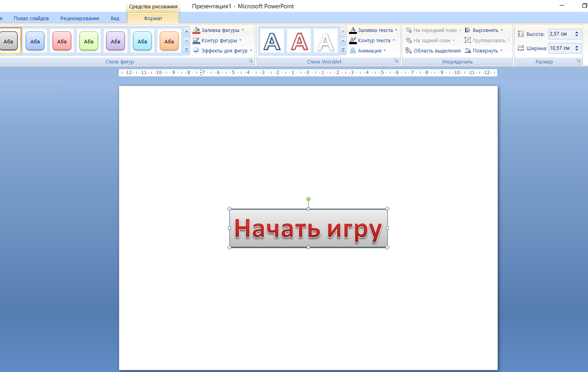Open the Заливка текста dropdown

pyautogui.click(x=396, y=30)
